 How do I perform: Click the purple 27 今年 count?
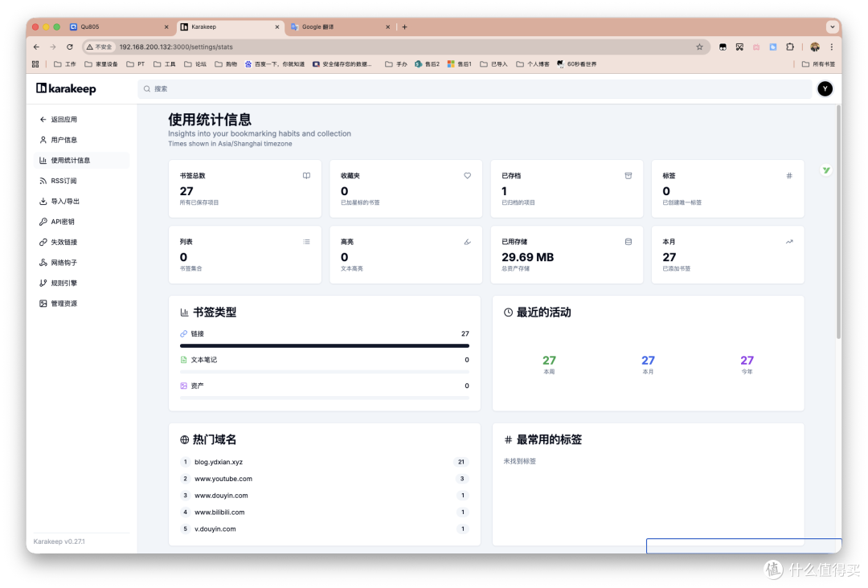point(747,361)
